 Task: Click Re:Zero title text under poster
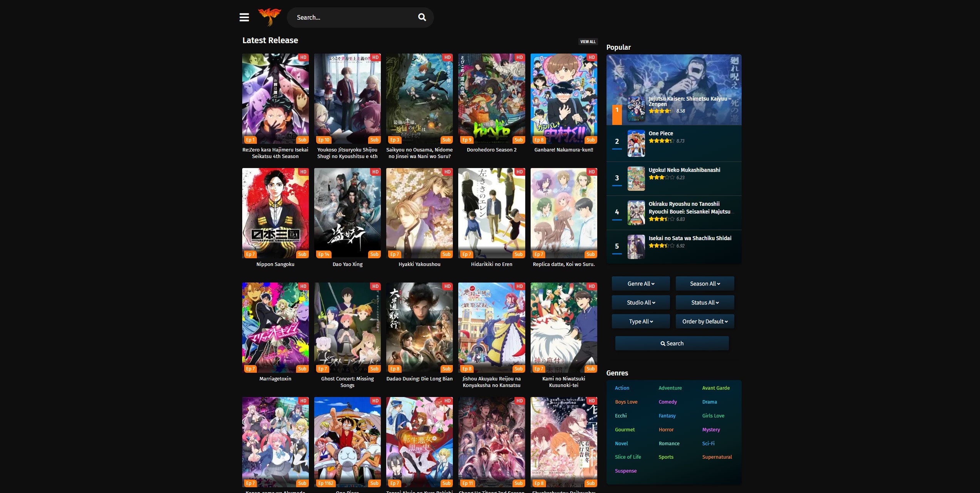pyautogui.click(x=275, y=153)
